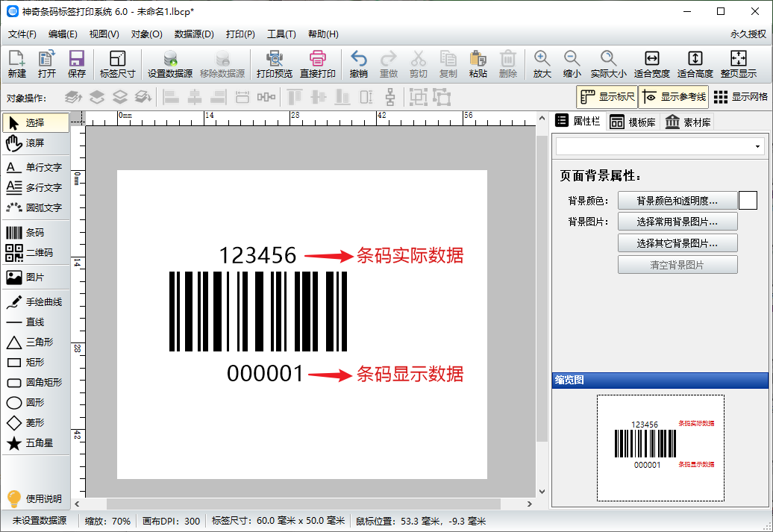The height and width of the screenshot is (532, 773).
Task: Select the 二维码 QR code tool
Action: pos(36,253)
